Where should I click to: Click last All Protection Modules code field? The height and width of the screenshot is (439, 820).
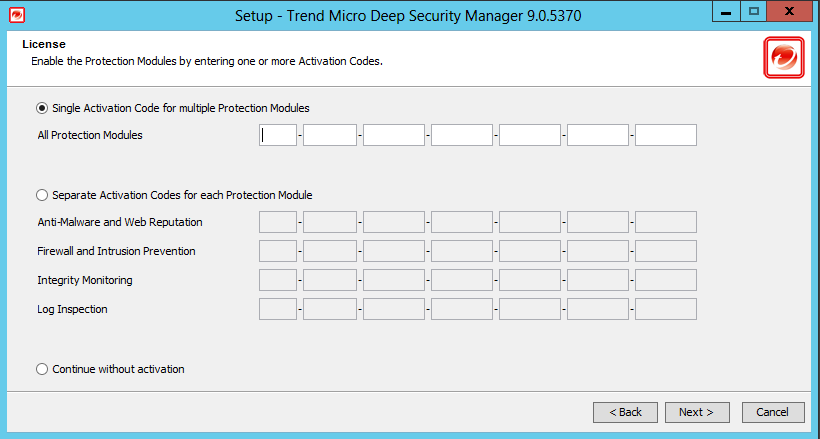(666, 135)
